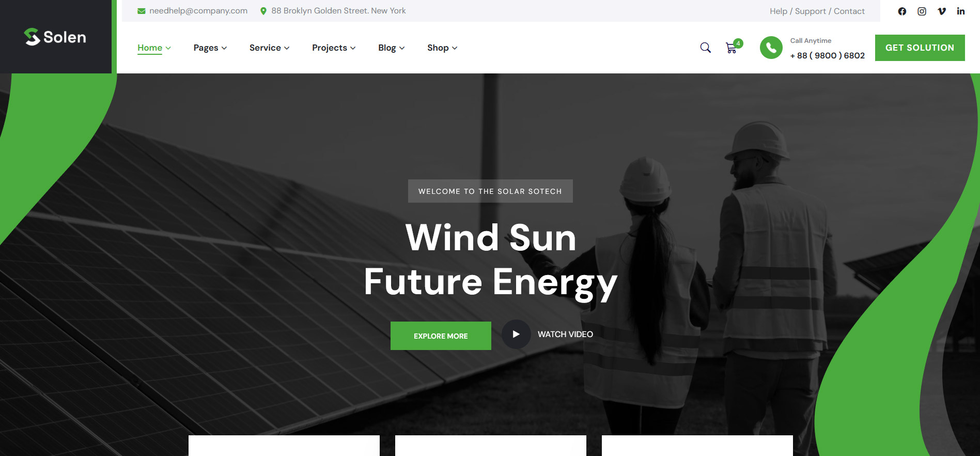Expand the Projects dropdown menu

[x=334, y=48]
